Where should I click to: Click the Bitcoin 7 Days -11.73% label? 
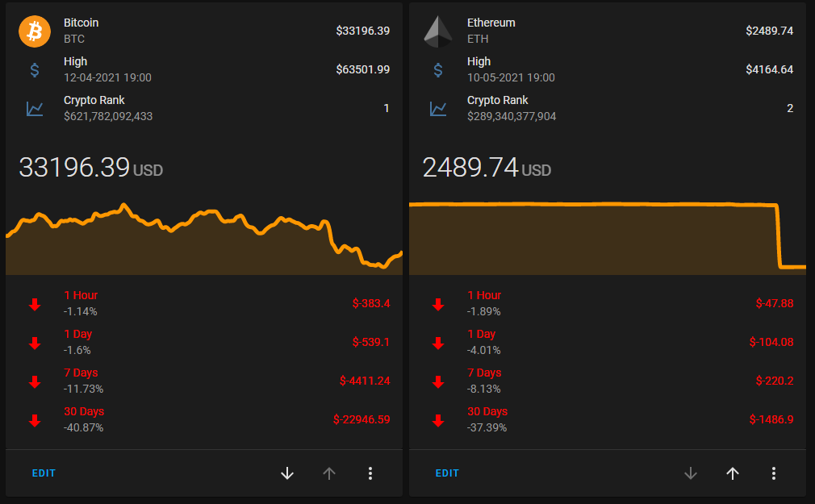(83, 381)
